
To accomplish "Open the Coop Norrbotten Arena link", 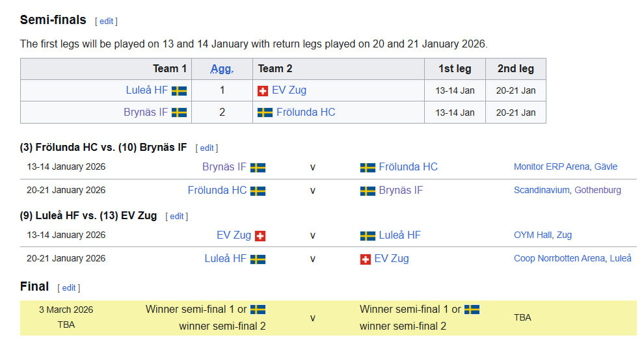I will [559, 259].
